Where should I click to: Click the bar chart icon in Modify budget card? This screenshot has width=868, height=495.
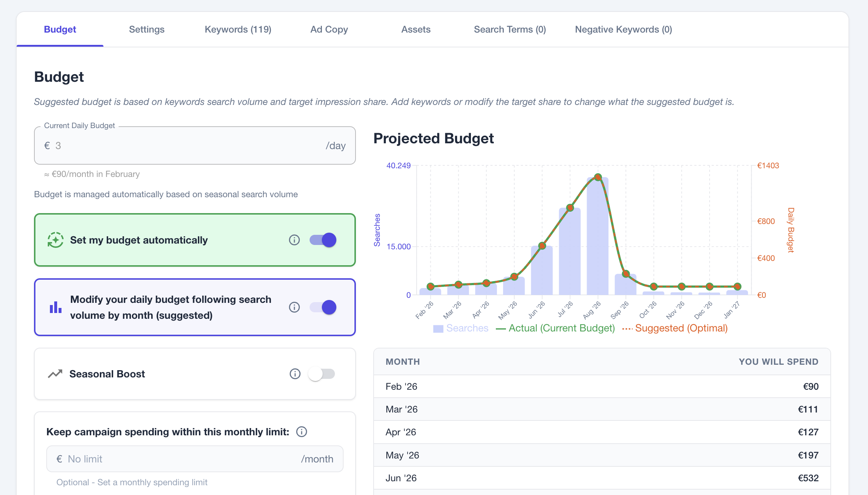tap(55, 307)
